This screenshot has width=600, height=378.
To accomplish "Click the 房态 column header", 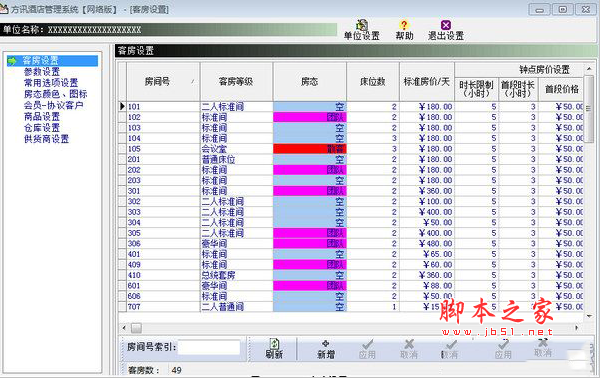I will [310, 81].
